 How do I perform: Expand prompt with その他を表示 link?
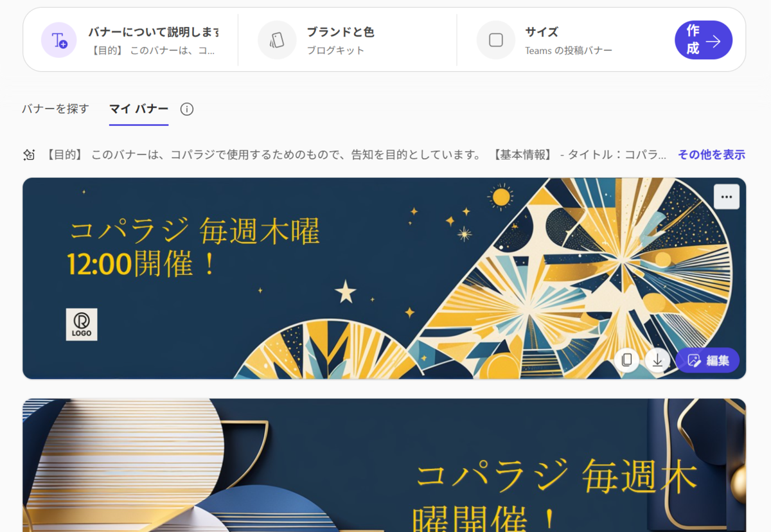coord(711,155)
